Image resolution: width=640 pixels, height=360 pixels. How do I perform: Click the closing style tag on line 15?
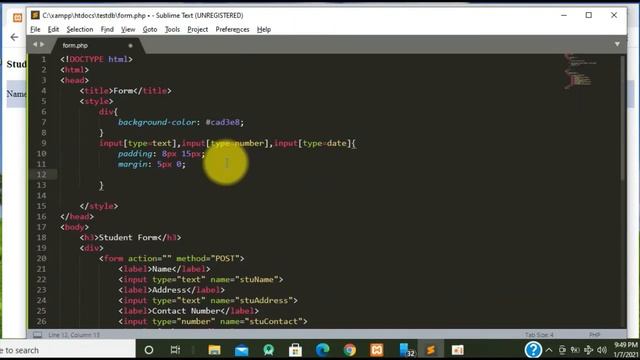(x=99, y=206)
